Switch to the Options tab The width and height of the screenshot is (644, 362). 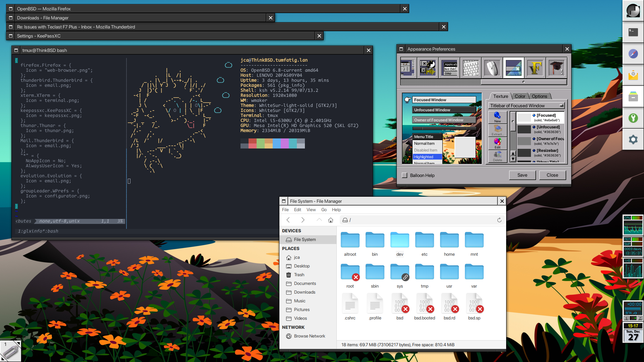click(539, 96)
